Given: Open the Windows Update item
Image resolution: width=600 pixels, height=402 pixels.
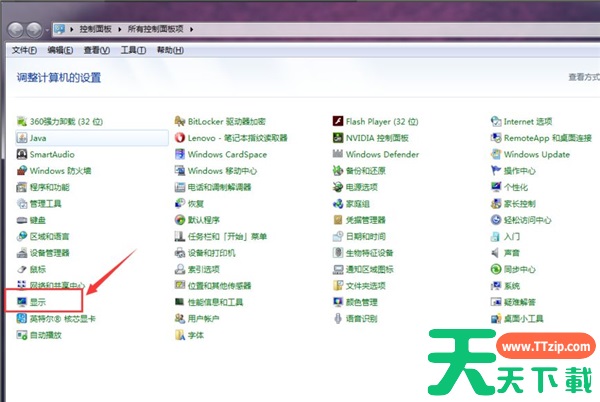Looking at the screenshot, I should (x=536, y=154).
